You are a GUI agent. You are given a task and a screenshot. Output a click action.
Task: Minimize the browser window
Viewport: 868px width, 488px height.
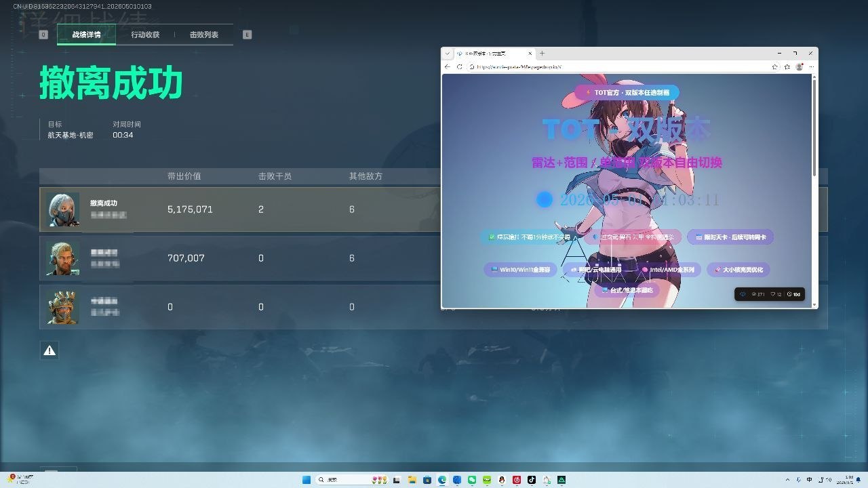(778, 53)
